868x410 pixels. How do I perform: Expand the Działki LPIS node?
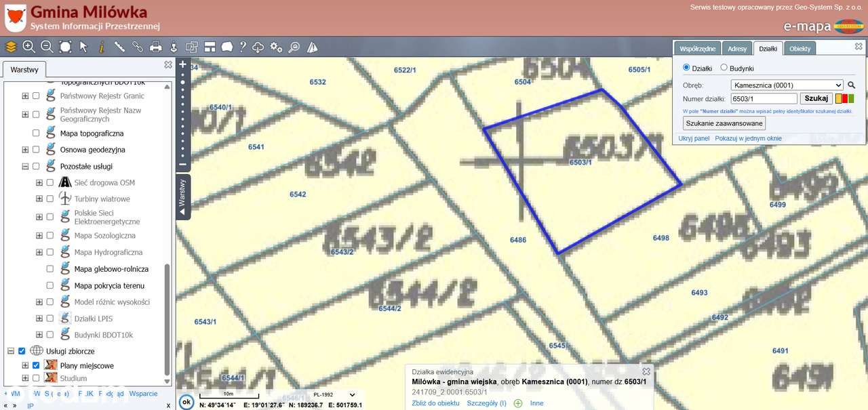39,319
